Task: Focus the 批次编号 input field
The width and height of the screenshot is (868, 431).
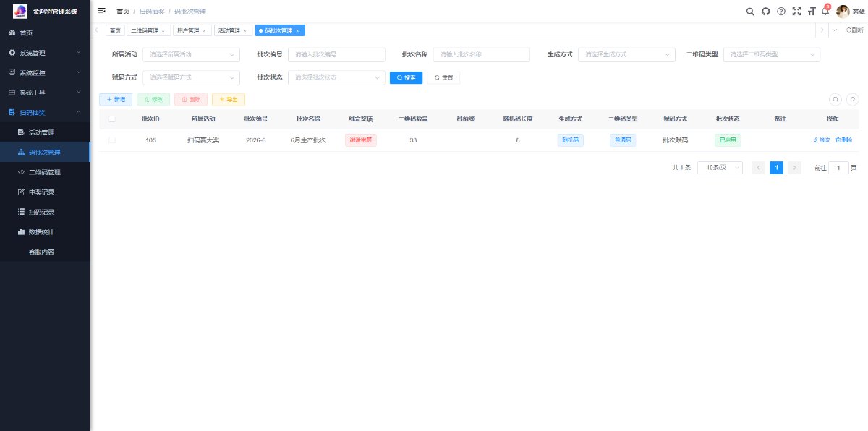Action: point(336,54)
